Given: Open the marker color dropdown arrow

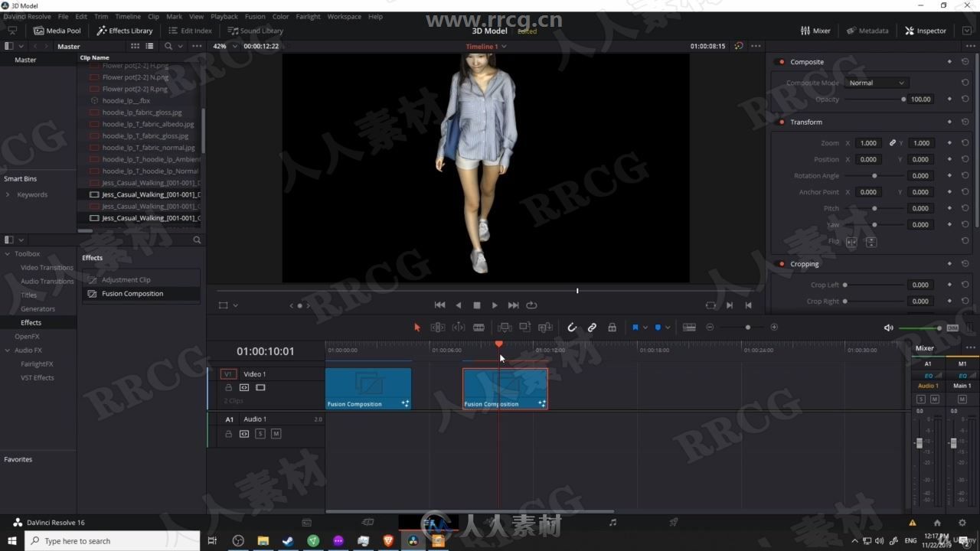Looking at the screenshot, I should [668, 328].
